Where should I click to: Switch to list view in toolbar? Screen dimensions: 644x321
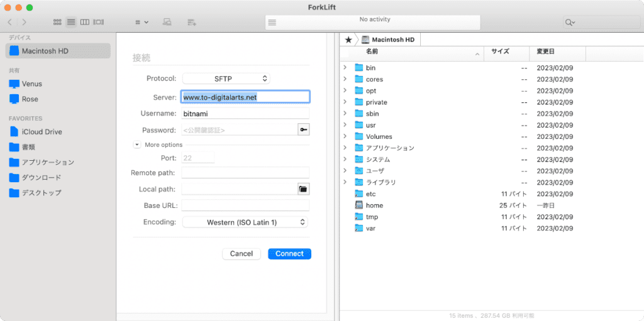tap(71, 22)
